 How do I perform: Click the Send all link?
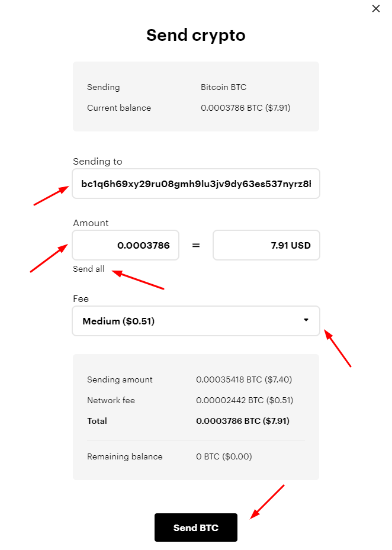88,269
